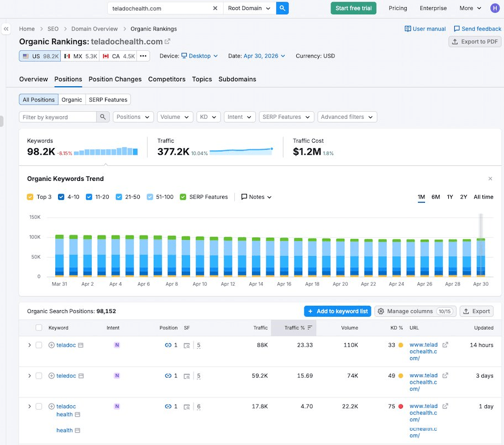Open teladochealth.com external link icon in title

(167, 41)
